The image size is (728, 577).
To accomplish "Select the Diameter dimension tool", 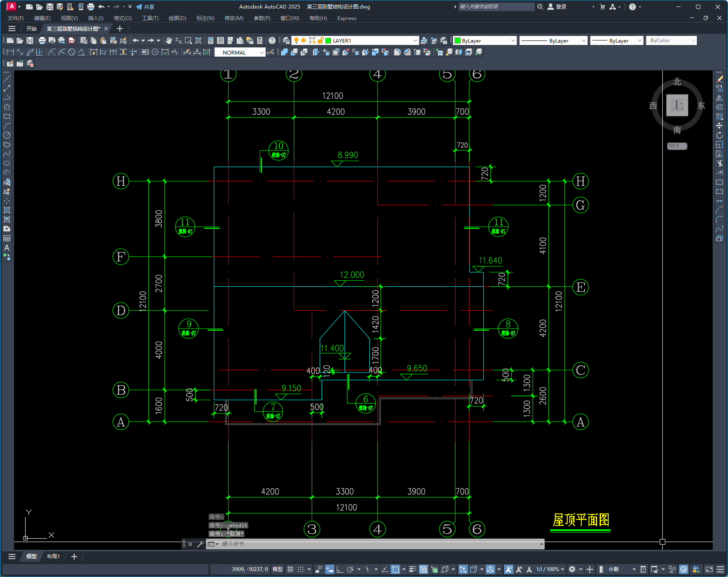I will coord(72,52).
